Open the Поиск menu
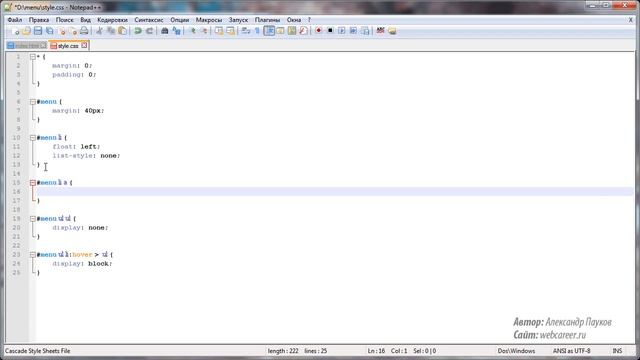Viewport: 640px width, 360px height. [64, 20]
